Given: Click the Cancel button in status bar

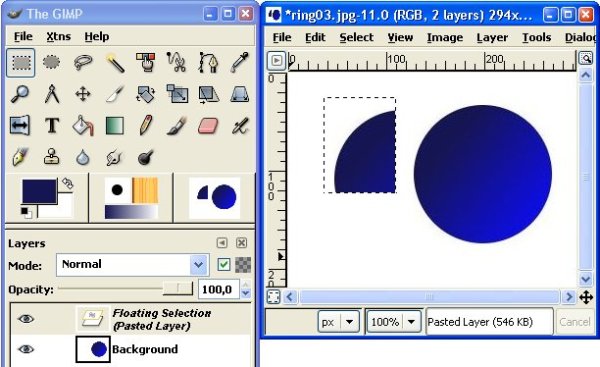Looking at the screenshot, I should [x=575, y=322].
